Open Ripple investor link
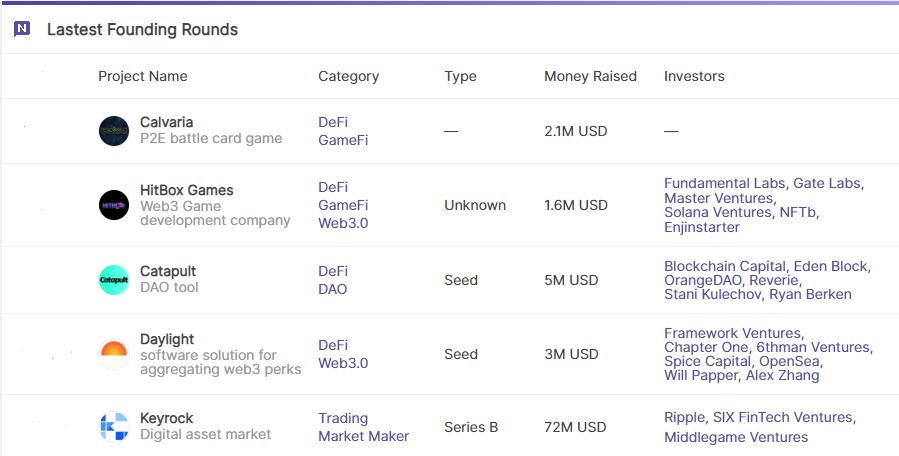 click(x=684, y=418)
